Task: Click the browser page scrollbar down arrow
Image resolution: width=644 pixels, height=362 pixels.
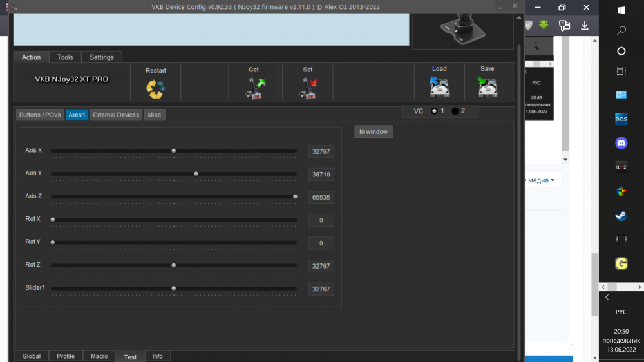Action: pos(594,358)
